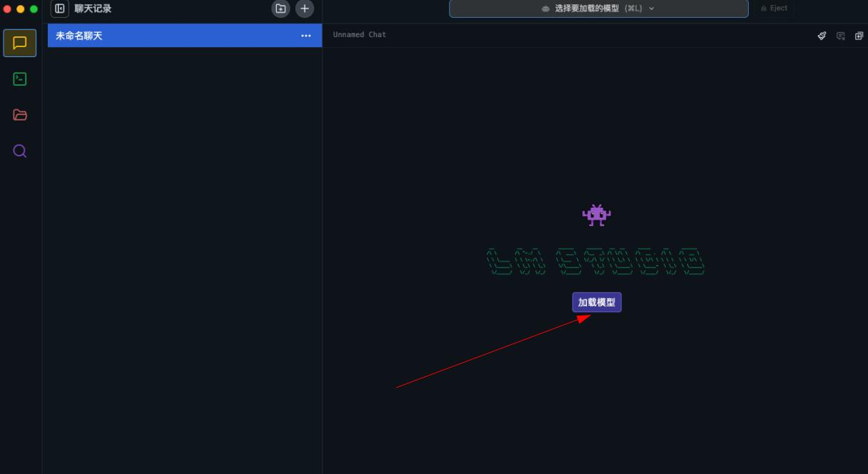Create a new chat folder
Viewport: 868px width, 474px height.
[x=280, y=9]
